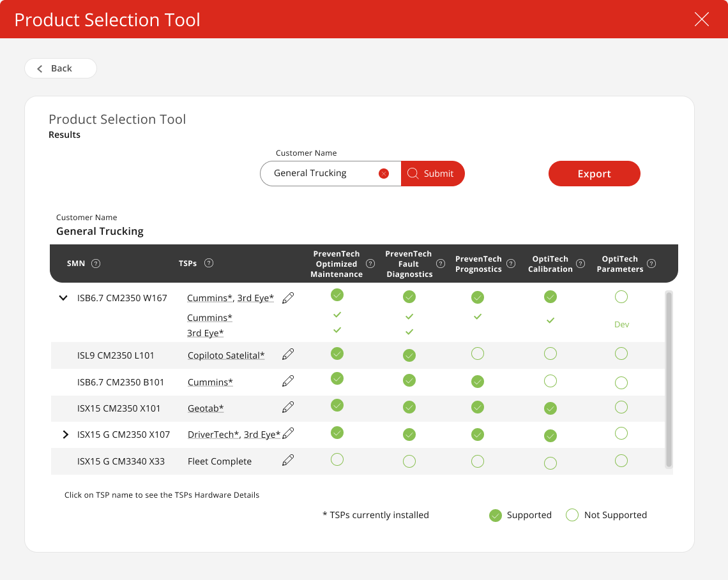Open help icon next to TSPs header
This screenshot has width=728, height=580.
pyautogui.click(x=209, y=263)
